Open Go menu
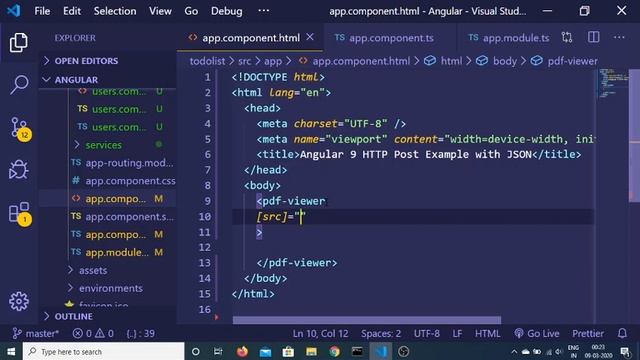 click(191, 11)
